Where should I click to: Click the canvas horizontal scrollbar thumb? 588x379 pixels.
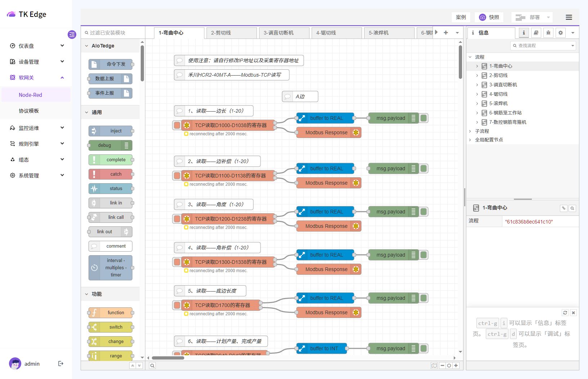(168, 358)
